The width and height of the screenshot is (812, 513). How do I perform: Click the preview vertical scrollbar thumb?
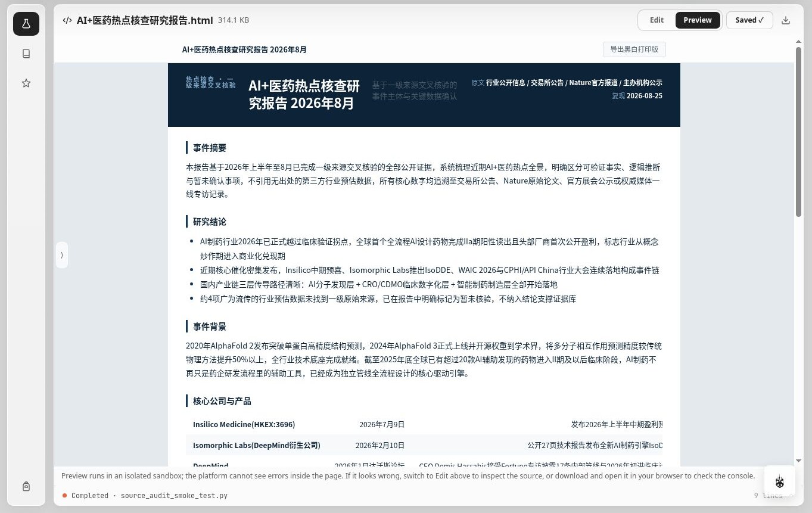click(799, 131)
